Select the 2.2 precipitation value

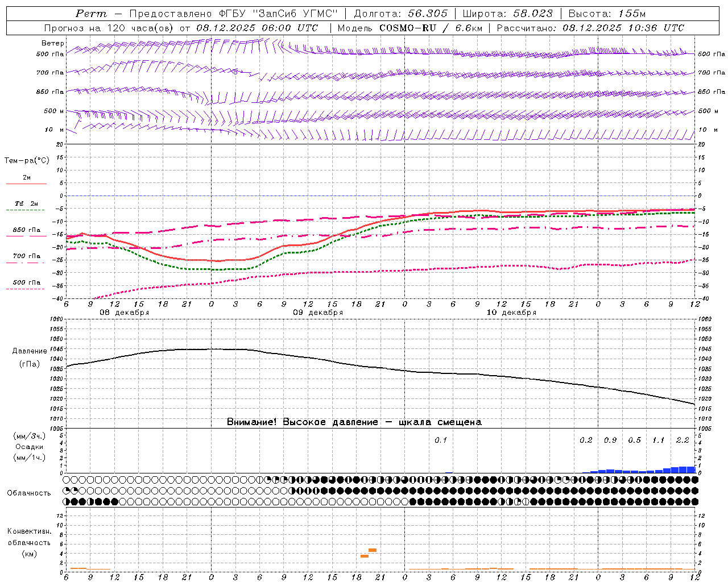coord(682,440)
